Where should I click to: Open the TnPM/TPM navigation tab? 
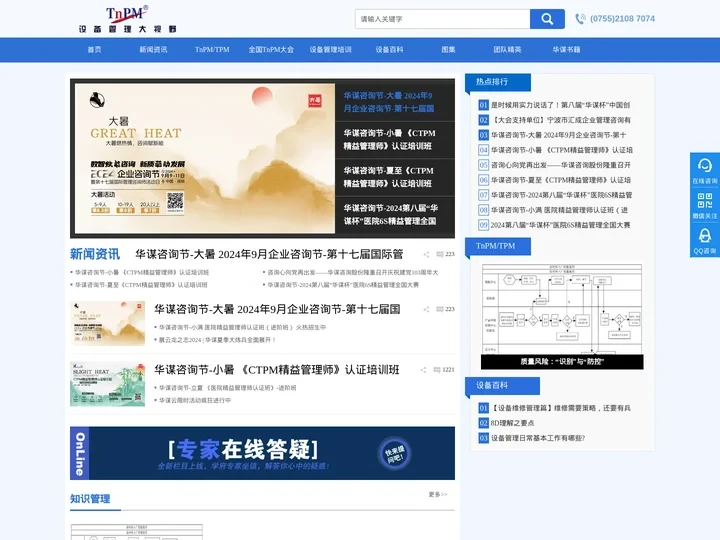pos(212,50)
